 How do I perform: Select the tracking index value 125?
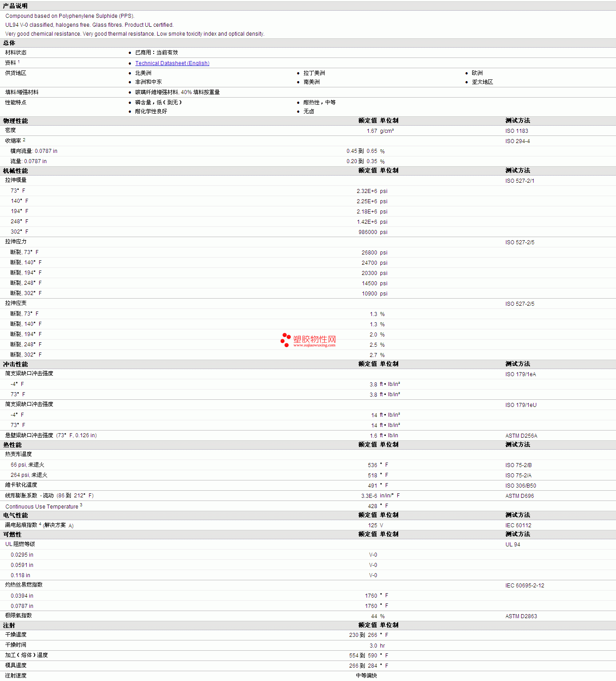coord(372,525)
